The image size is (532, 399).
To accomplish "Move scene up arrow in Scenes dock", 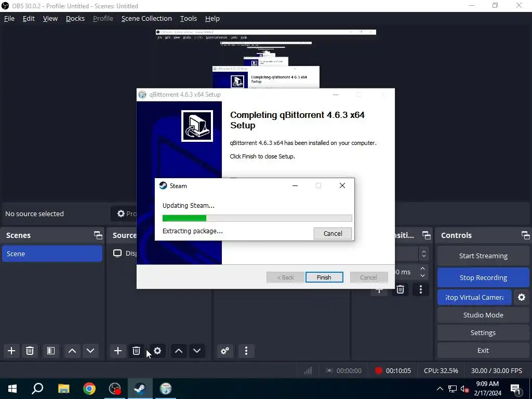I will coord(72,351).
